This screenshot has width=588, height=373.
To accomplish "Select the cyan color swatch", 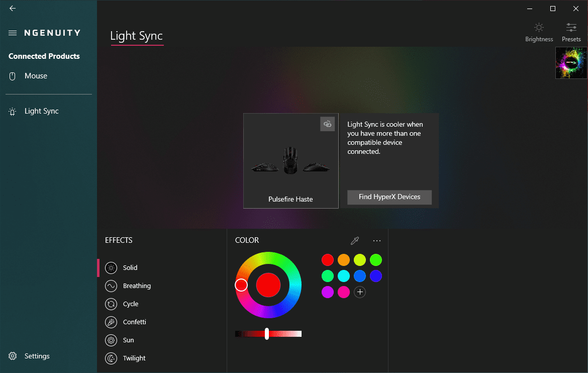I will pyautogui.click(x=343, y=276).
